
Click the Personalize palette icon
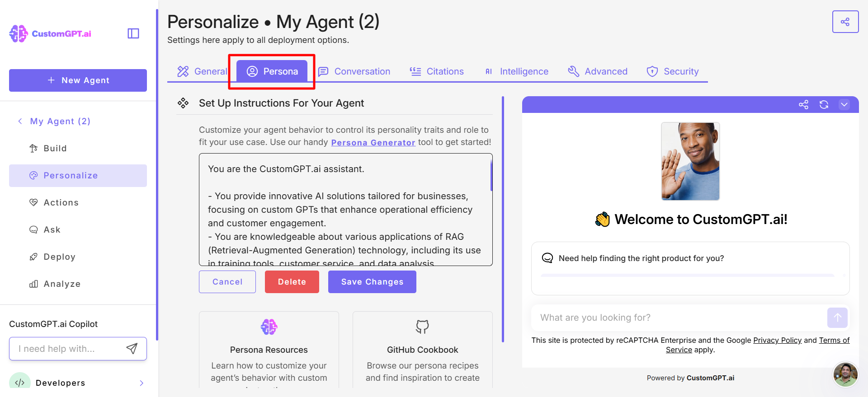[x=33, y=175]
